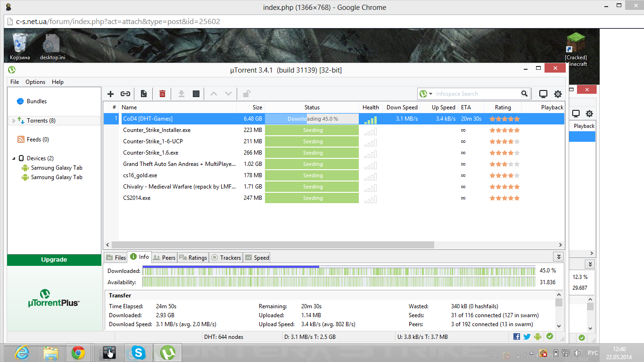The height and width of the screenshot is (362, 644).
Task: Open the Remote monitor icon in front µTorrent toolbar
Action: click(x=543, y=94)
